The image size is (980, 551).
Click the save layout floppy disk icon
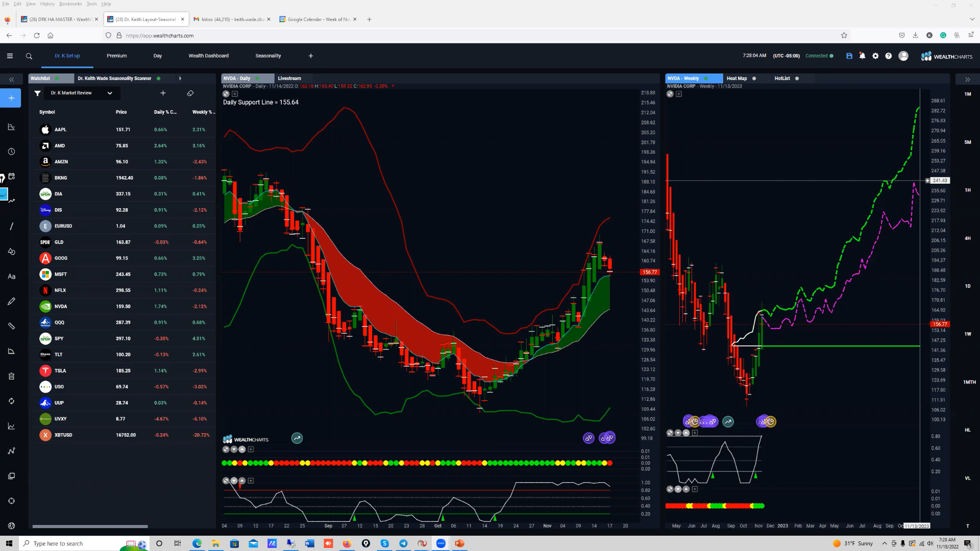tap(849, 56)
